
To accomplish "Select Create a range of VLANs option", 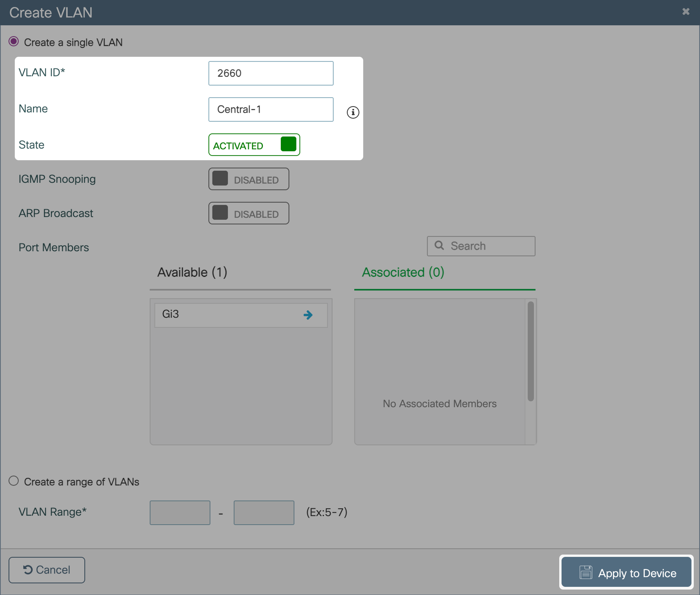I will [x=14, y=481].
